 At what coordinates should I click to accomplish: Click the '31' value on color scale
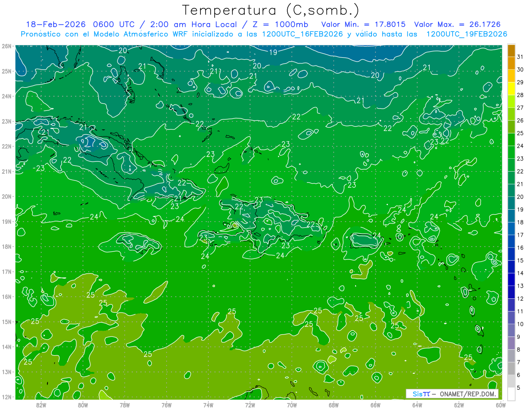520,57
